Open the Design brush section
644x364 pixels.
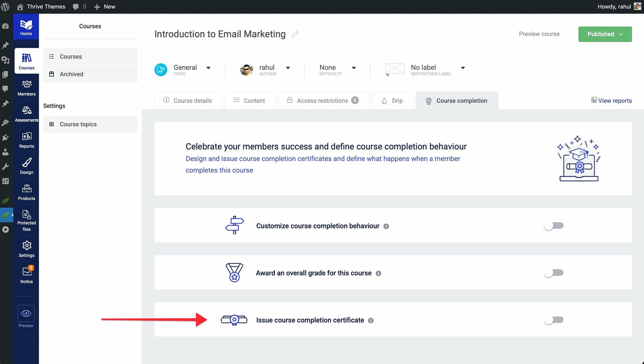coord(26,166)
